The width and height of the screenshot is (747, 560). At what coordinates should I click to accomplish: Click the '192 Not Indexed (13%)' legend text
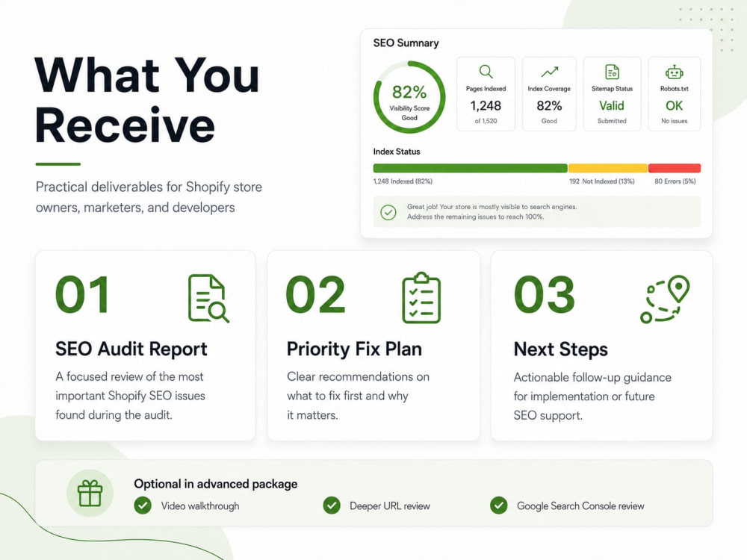(601, 181)
